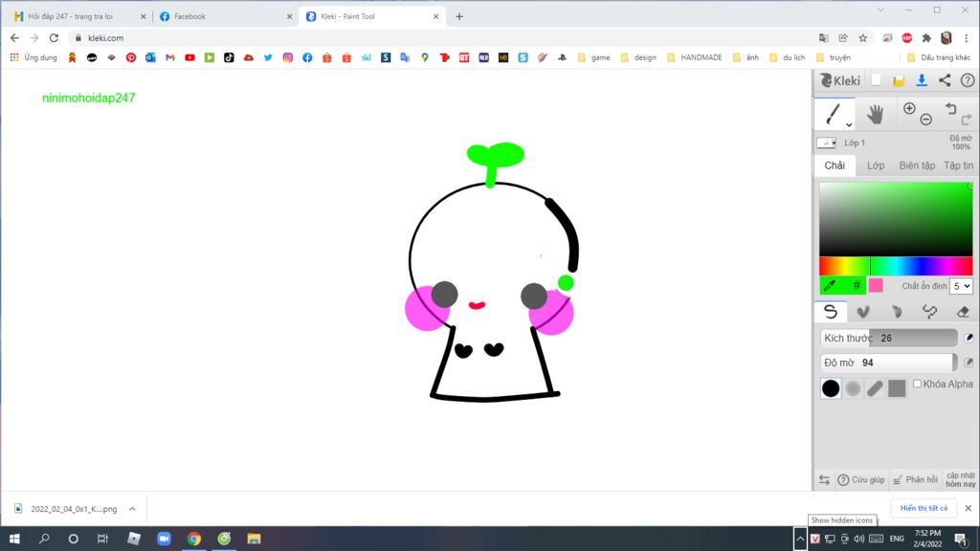Create a new blank image
Screen dimensions: 980x551
pos(877,80)
